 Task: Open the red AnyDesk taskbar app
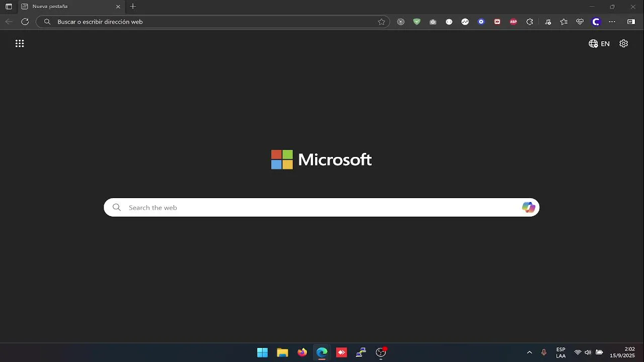(342, 352)
